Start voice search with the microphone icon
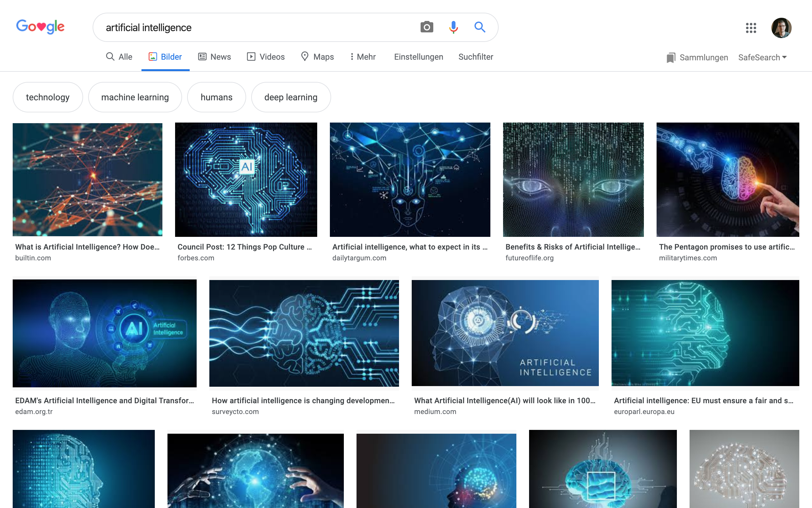 [x=453, y=27]
